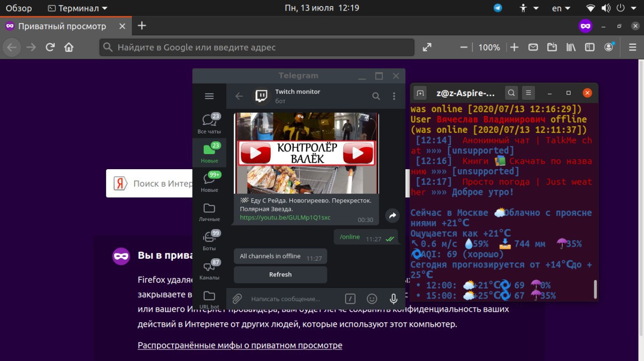Click terminal vertical scrollbar
The image size is (644, 361).
coord(595,290)
